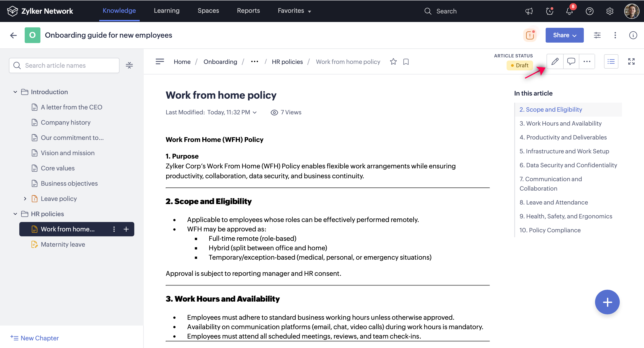Toggle the table of contents list view
This screenshot has height=348, width=644.
tap(611, 61)
